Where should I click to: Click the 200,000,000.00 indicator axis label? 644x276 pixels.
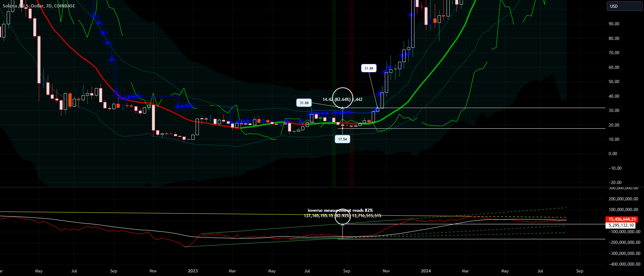coord(623,199)
